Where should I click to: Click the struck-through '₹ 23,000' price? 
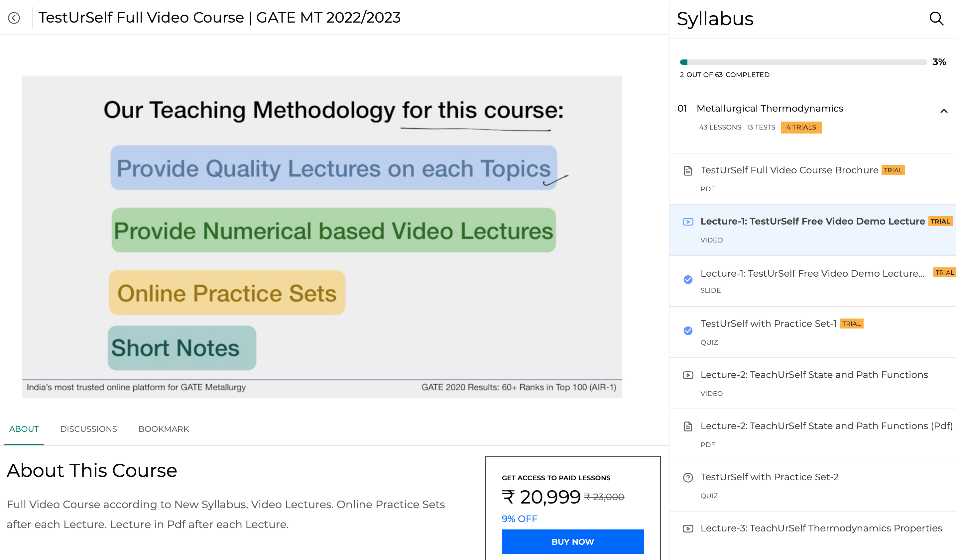click(604, 497)
